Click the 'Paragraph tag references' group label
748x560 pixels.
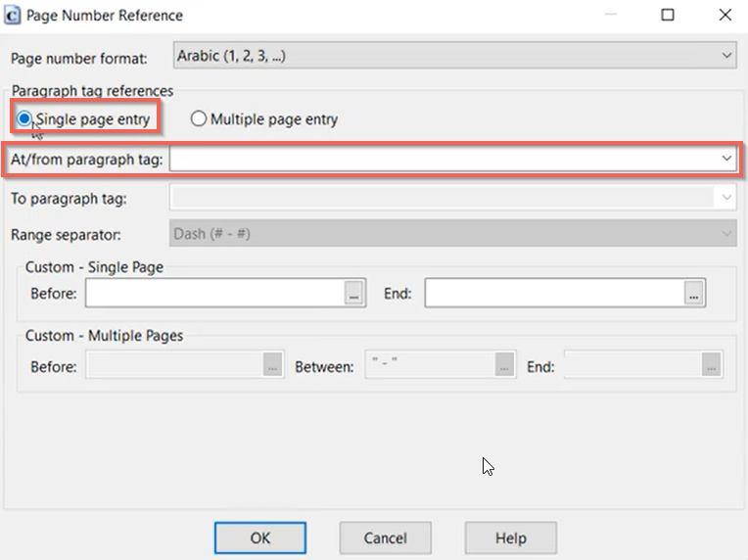(x=93, y=91)
